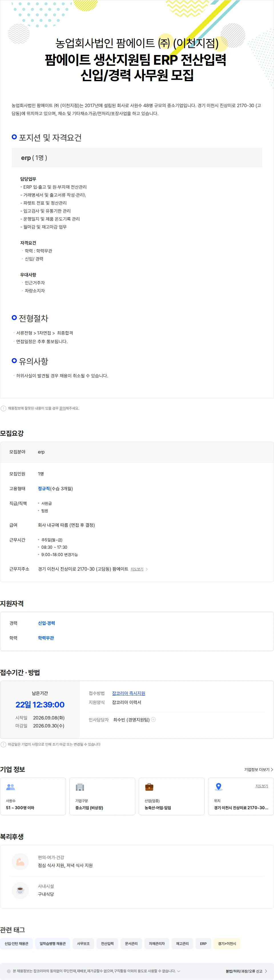This screenshot has height=980, width=274.
Task: Open the 문의 link for wrong information
Action: pos(63,408)
